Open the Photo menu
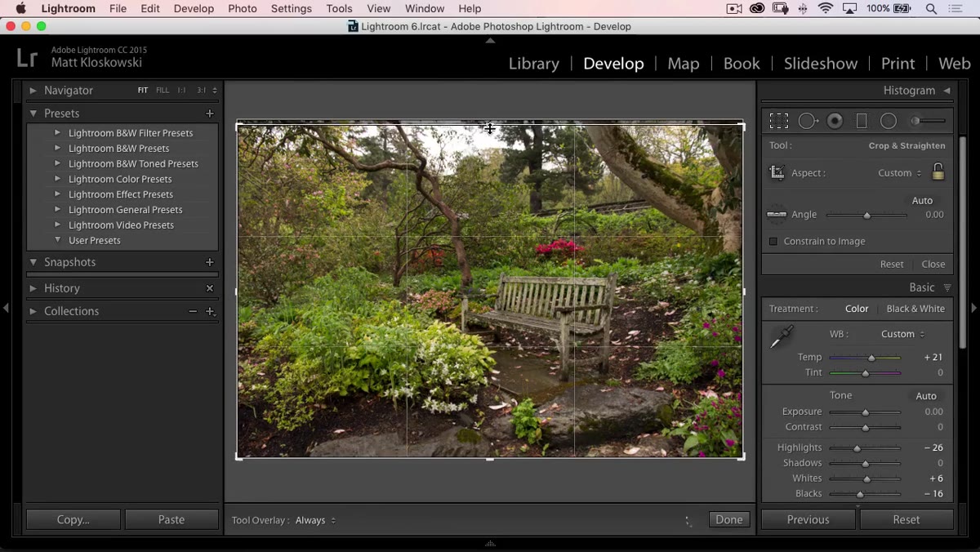This screenshot has height=552, width=980. coord(243,9)
